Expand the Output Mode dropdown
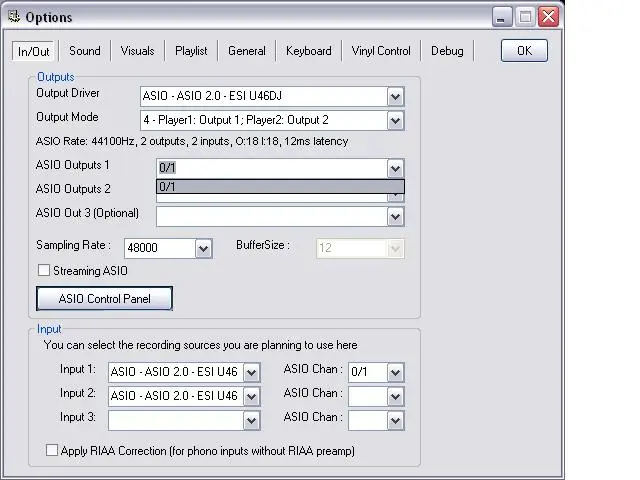 [x=395, y=121]
